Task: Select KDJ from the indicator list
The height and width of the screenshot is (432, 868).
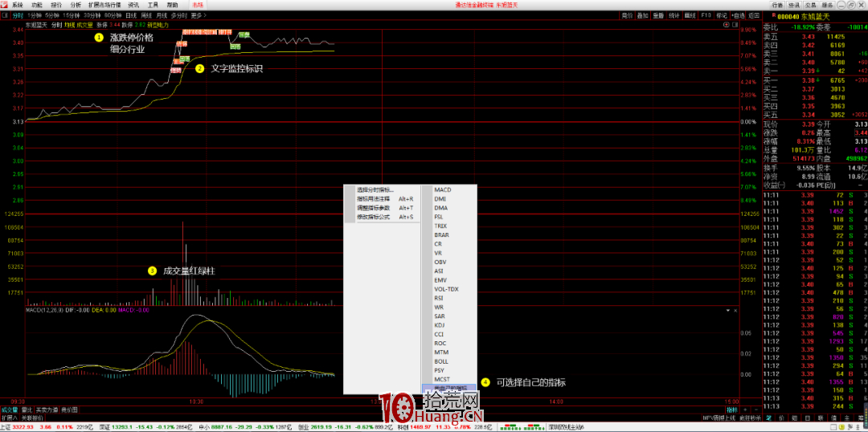Action: click(440, 325)
